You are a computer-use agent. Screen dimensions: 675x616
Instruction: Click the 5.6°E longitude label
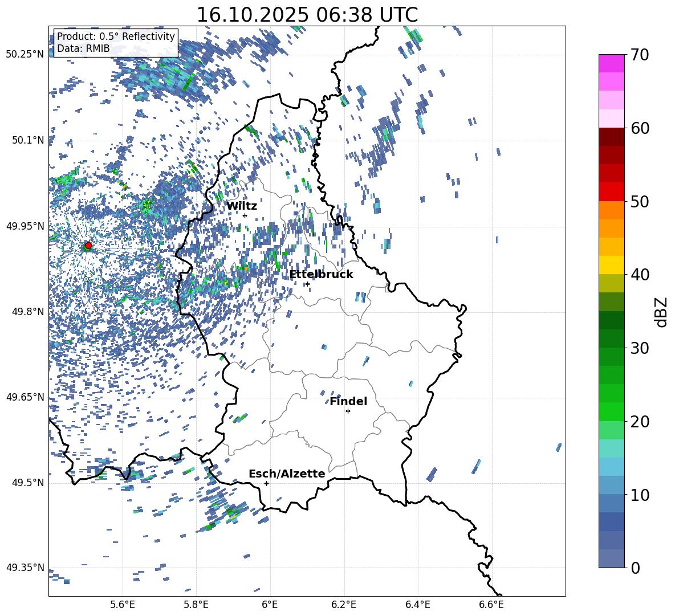pos(123,605)
